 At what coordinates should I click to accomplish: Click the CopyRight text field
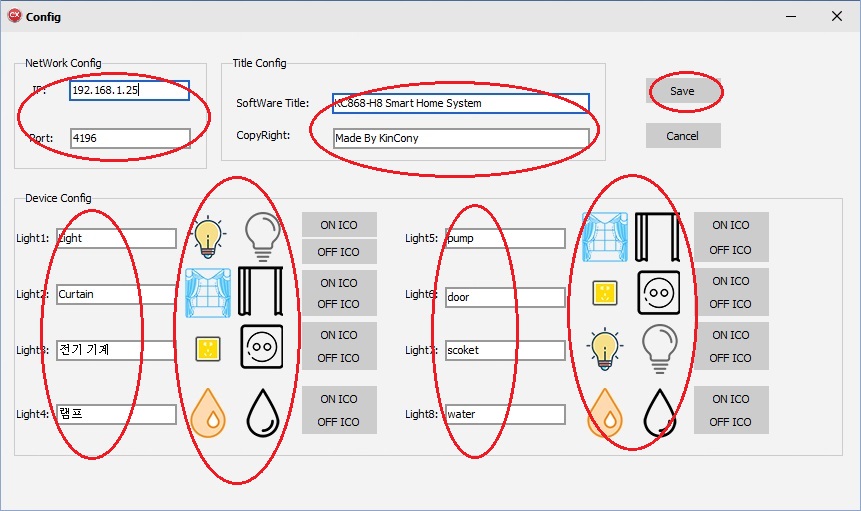pos(460,138)
